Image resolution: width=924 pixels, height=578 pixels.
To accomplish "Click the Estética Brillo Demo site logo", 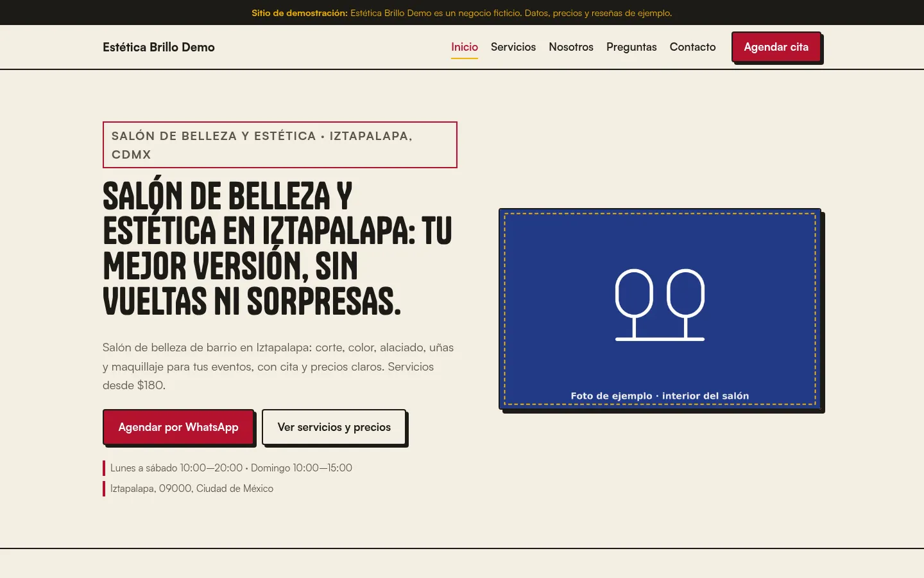I will tap(158, 47).
